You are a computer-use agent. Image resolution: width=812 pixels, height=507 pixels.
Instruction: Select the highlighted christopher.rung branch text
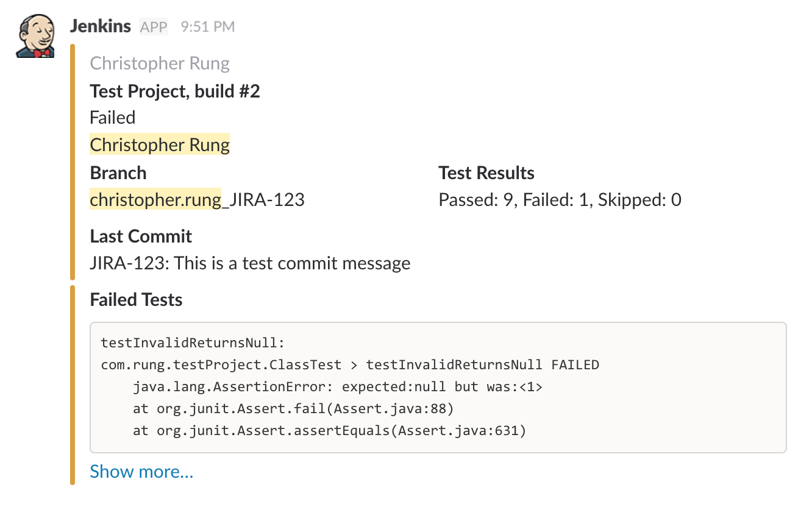tap(155, 199)
